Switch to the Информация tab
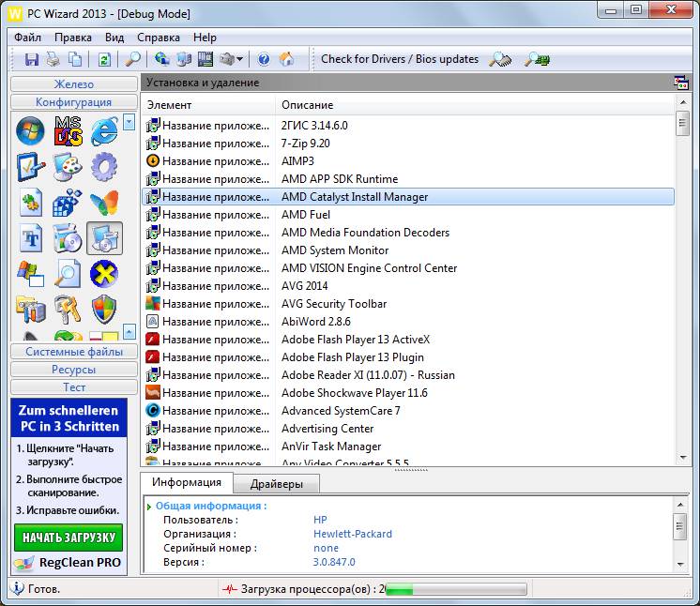This screenshot has height=606, width=700. pyautogui.click(x=187, y=482)
